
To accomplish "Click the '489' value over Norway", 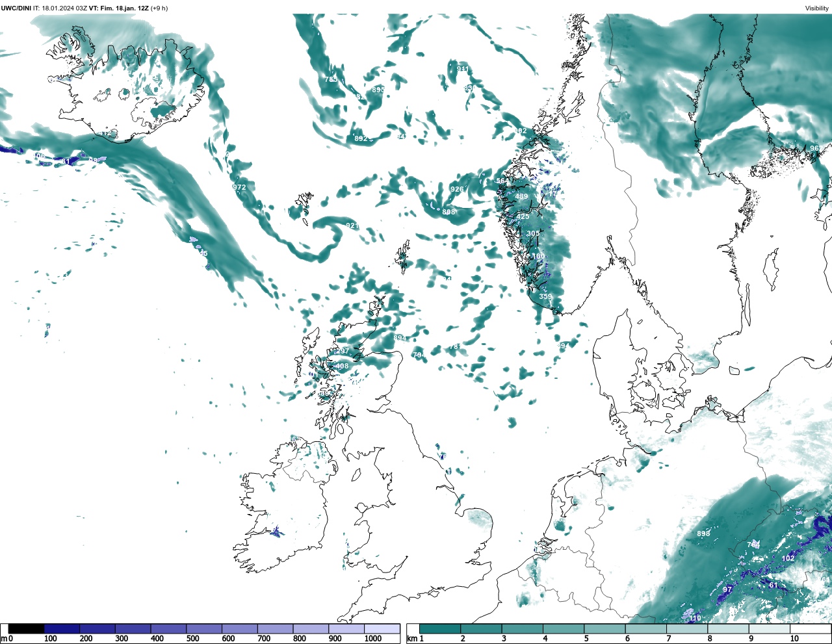I will point(521,197).
